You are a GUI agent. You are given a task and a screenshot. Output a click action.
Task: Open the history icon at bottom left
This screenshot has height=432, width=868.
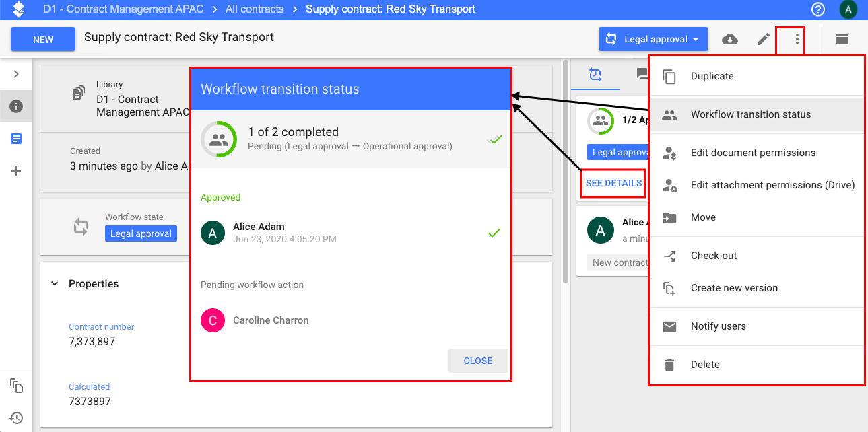16,418
